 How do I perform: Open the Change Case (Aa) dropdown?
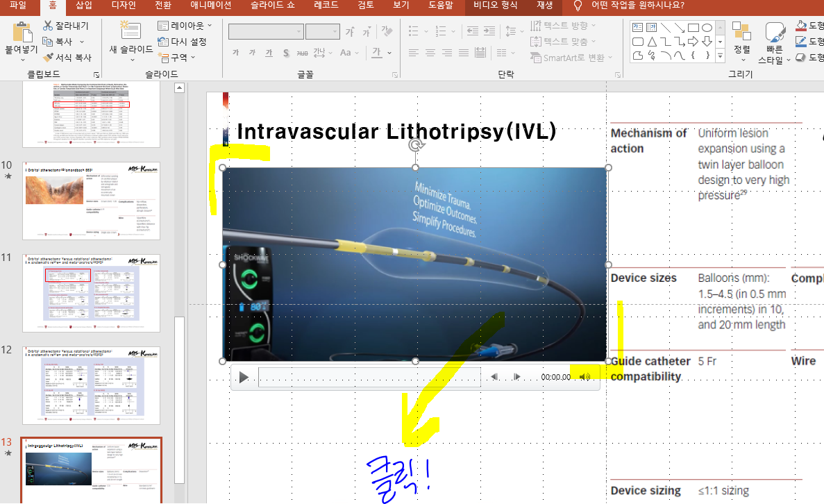point(349,53)
